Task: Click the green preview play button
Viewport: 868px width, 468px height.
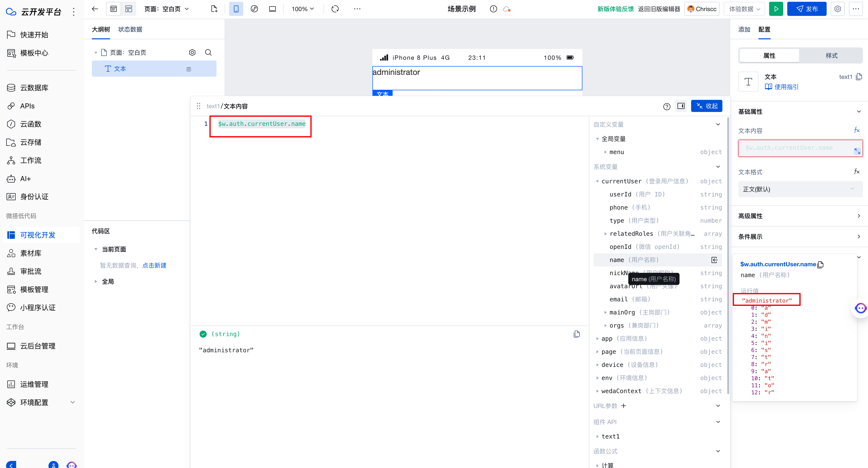Action: click(x=776, y=9)
